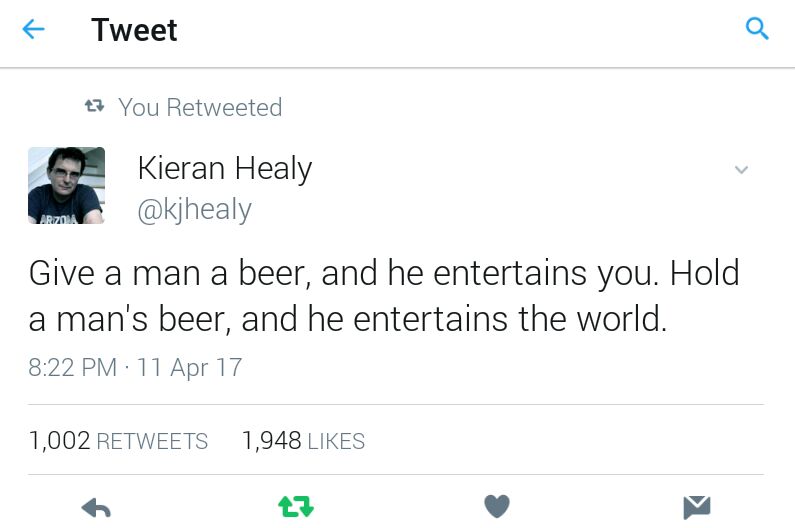795x528 pixels.
Task: Like the tweet with the heart
Action: click(x=497, y=506)
